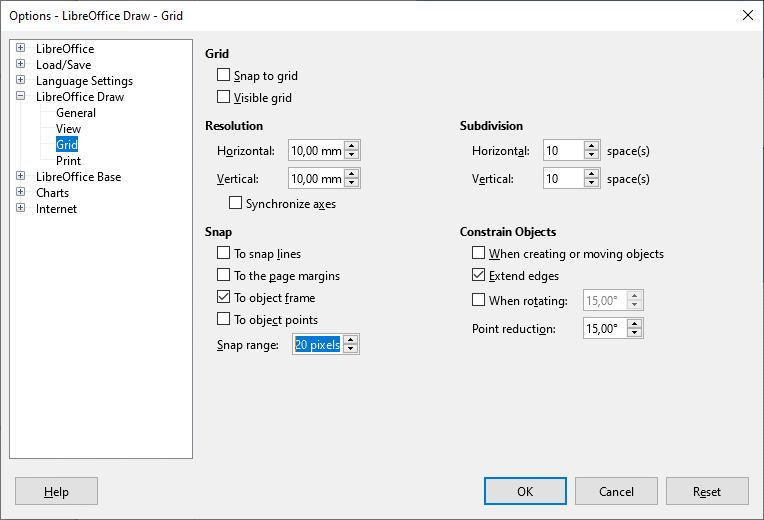Click the Reset button
Screen dimensions: 764x520
click(707, 491)
